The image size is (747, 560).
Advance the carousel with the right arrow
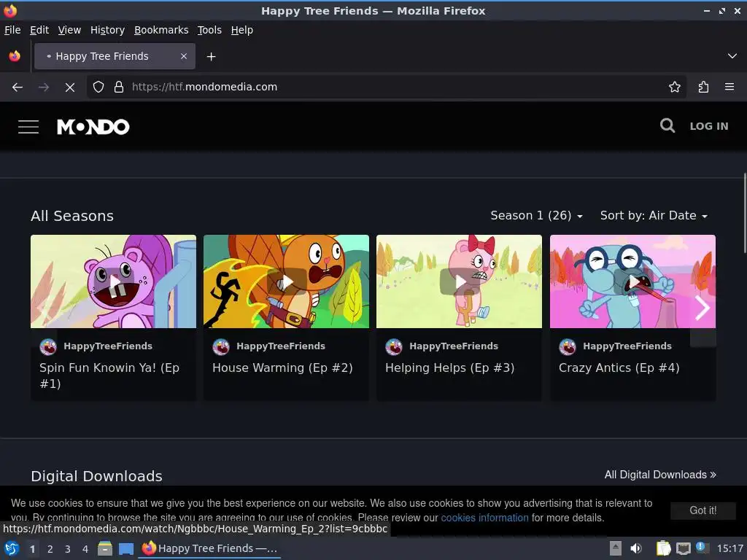pyautogui.click(x=703, y=308)
